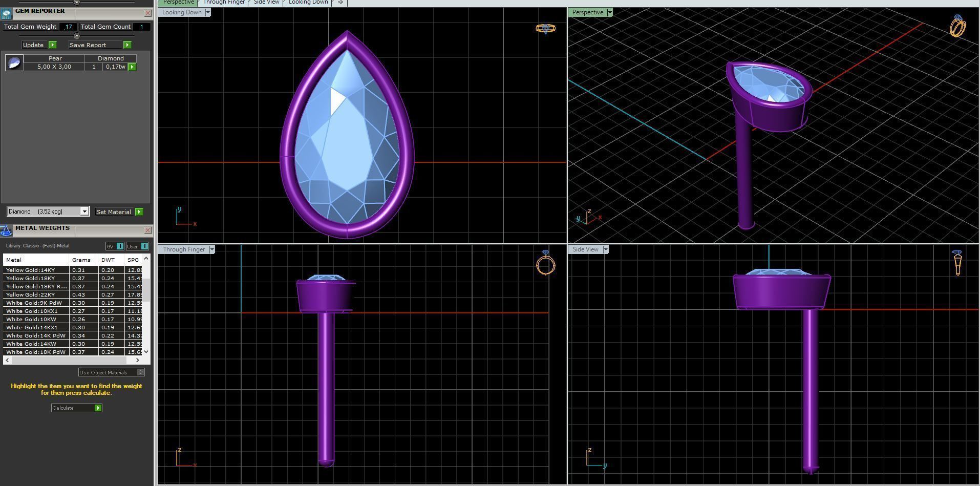Click the Total Gem Count value field
The width and height of the screenshot is (980, 486).
141,27
